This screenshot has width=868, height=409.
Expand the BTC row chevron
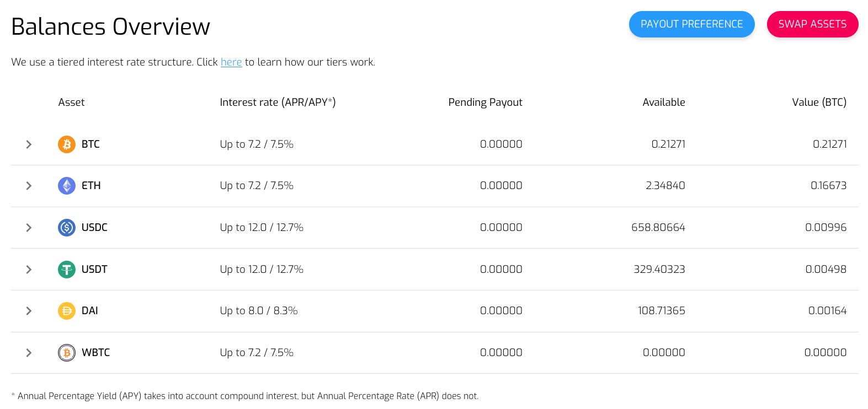coord(29,144)
